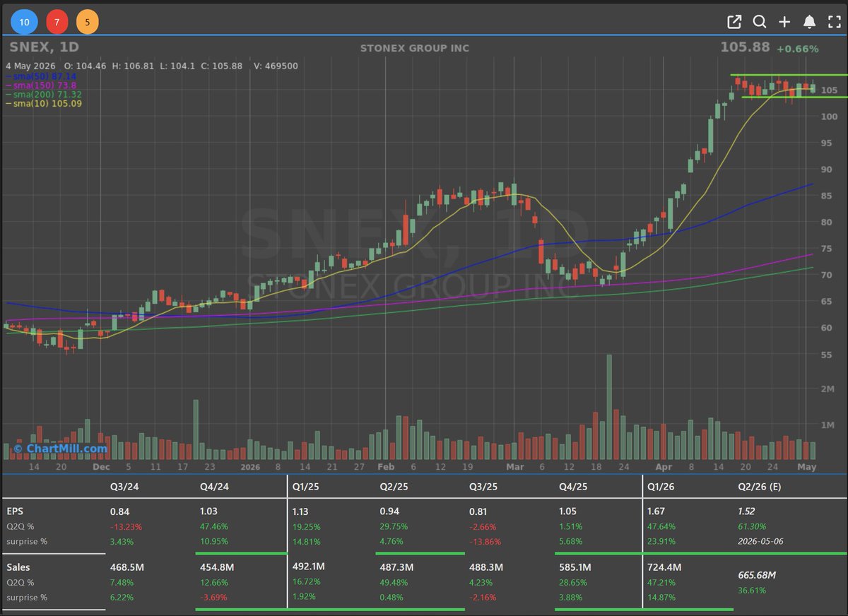Select the sma(10) 105.09 legend entry

pos(44,103)
